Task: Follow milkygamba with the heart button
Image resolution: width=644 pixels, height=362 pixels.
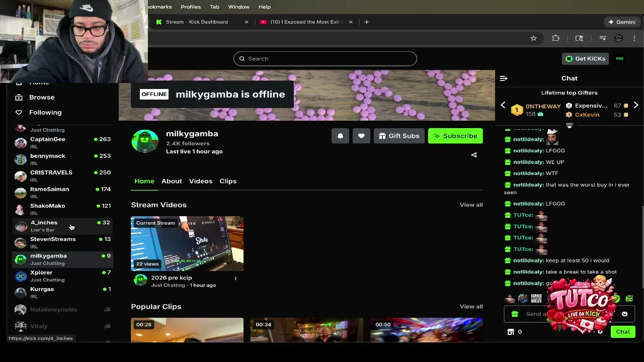Action: (361, 136)
